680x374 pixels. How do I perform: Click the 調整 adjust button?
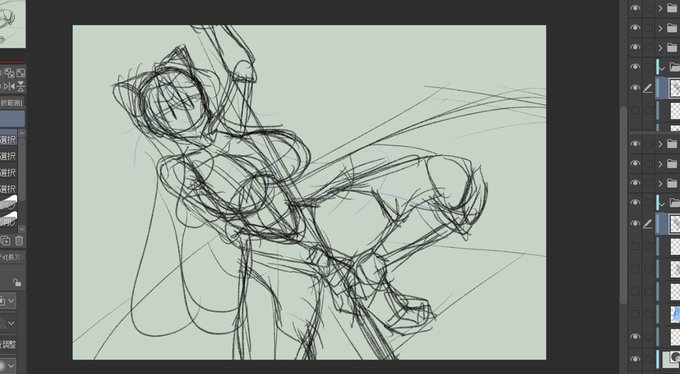(x=8, y=344)
